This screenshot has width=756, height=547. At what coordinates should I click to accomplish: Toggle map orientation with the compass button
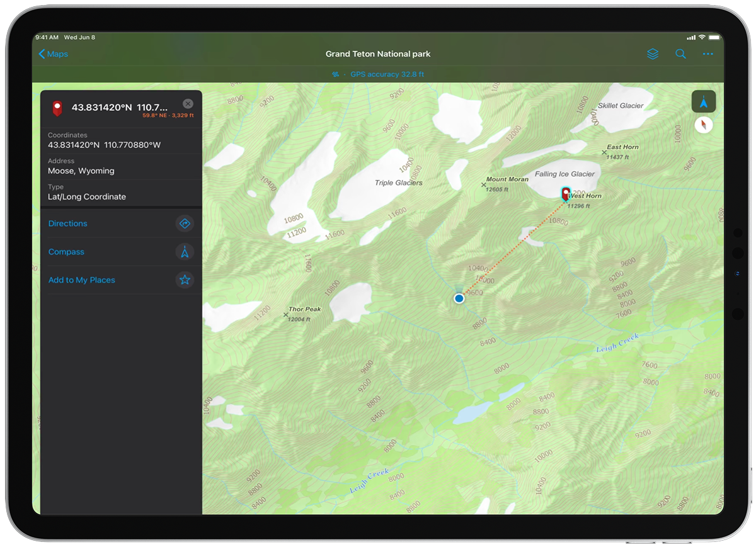pyautogui.click(x=704, y=125)
